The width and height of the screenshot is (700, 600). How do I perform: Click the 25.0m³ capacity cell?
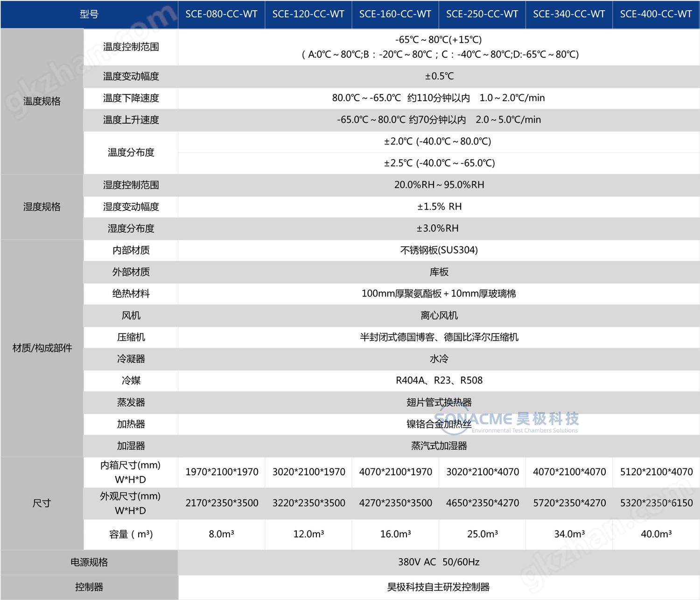pos(482,534)
